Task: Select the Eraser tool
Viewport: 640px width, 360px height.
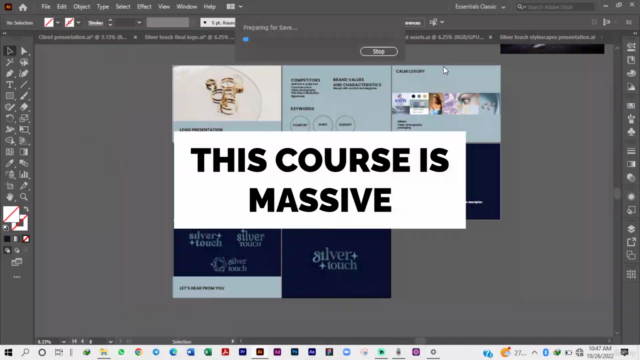Action: coord(24,107)
